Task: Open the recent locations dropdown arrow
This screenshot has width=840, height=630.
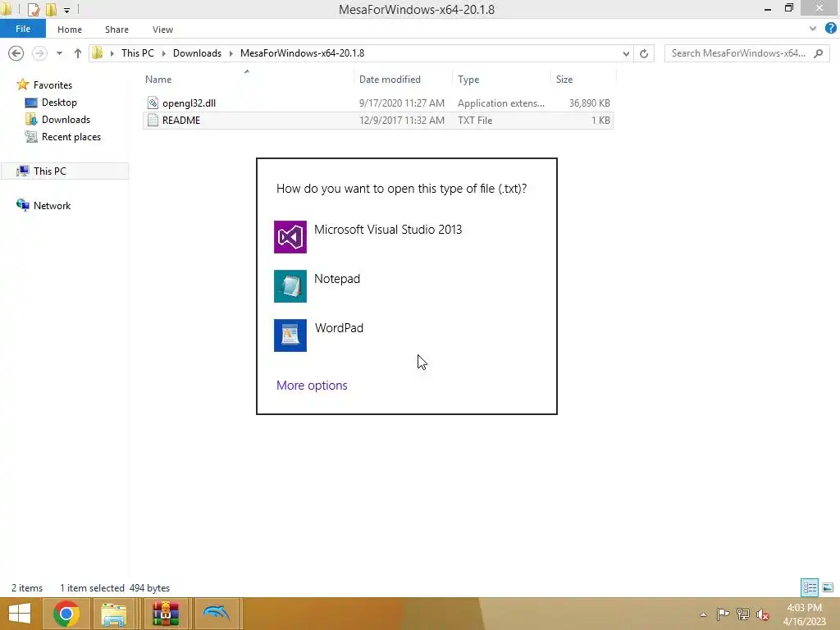Action: pyautogui.click(x=59, y=53)
